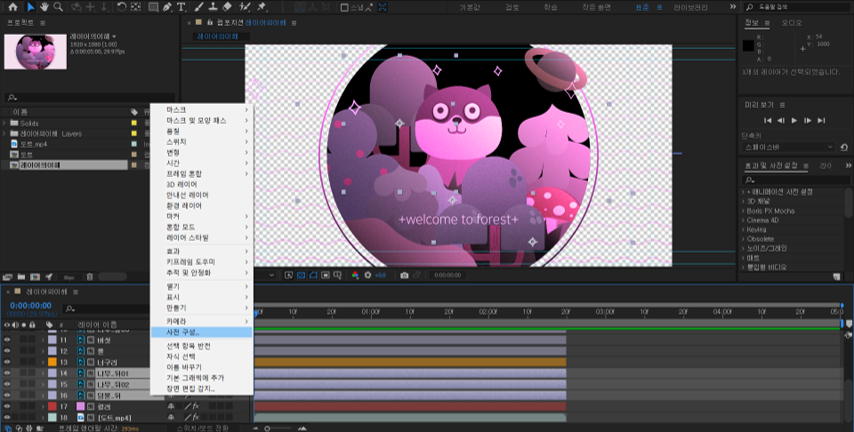Hide layer 14 나무_뒤01 eye icon

[x=7, y=373]
